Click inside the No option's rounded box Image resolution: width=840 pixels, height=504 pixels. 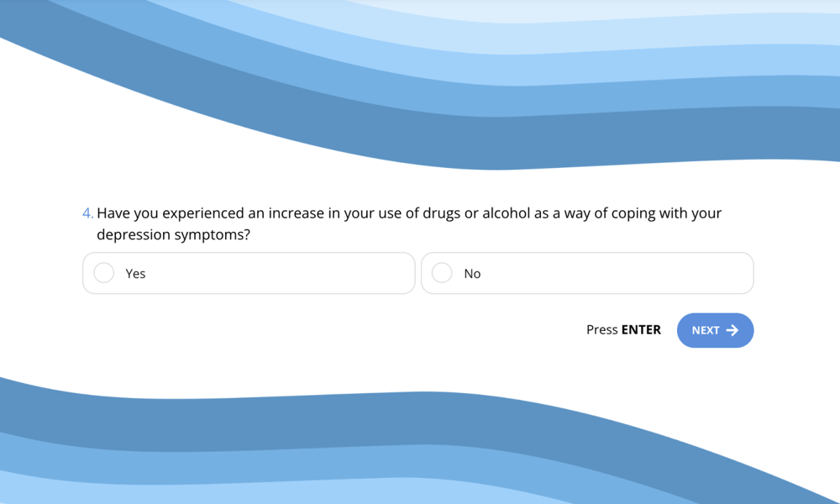[x=587, y=273]
